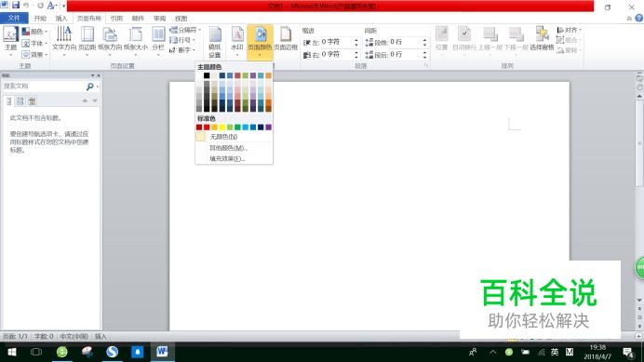Click Word icon in Windows taskbar
Screen dimensions: 644x362
coord(162,352)
